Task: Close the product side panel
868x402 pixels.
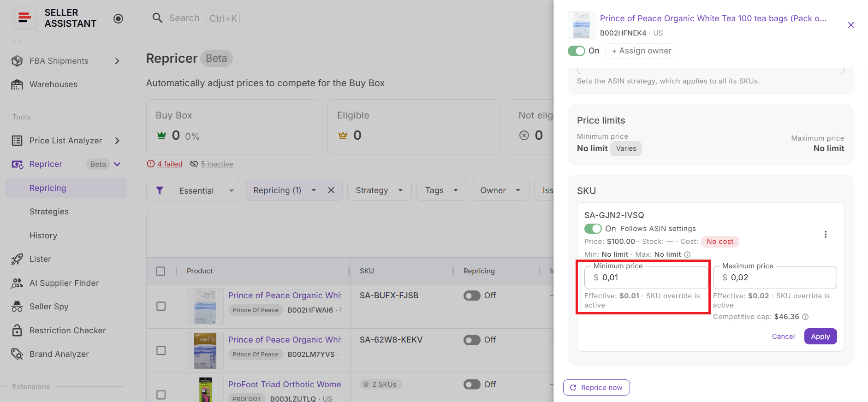Action: [851, 25]
